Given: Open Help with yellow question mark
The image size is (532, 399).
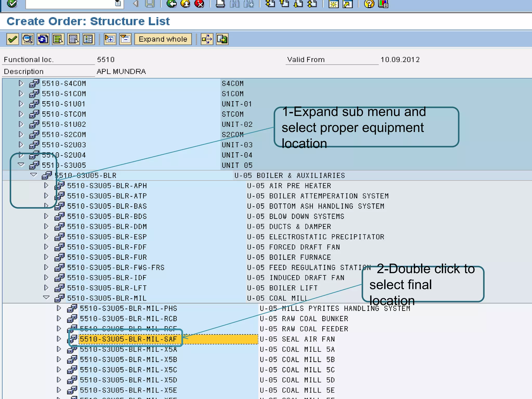Looking at the screenshot, I should pos(369,3).
